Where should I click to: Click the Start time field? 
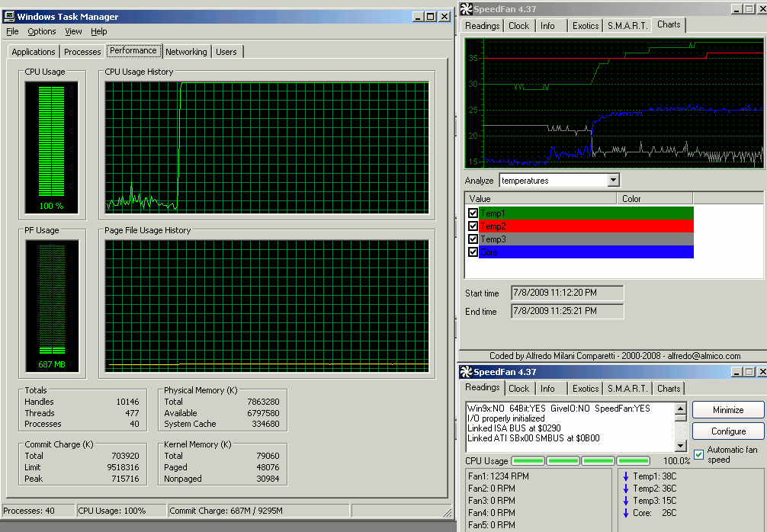click(x=567, y=293)
